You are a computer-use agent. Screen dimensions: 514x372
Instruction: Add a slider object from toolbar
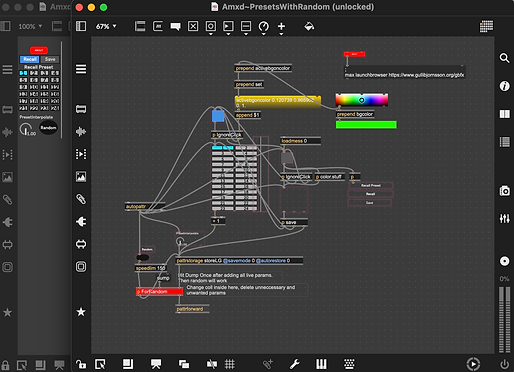(x=246, y=26)
